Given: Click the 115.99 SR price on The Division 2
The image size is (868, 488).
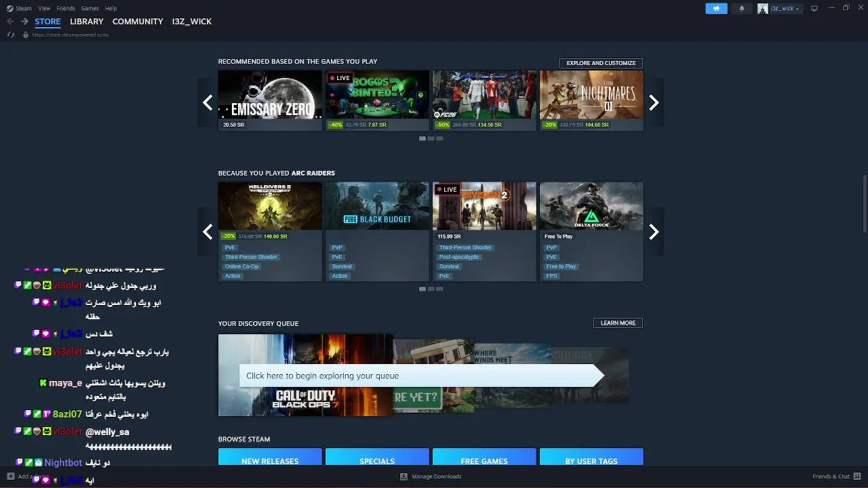Looking at the screenshot, I should pos(449,237).
